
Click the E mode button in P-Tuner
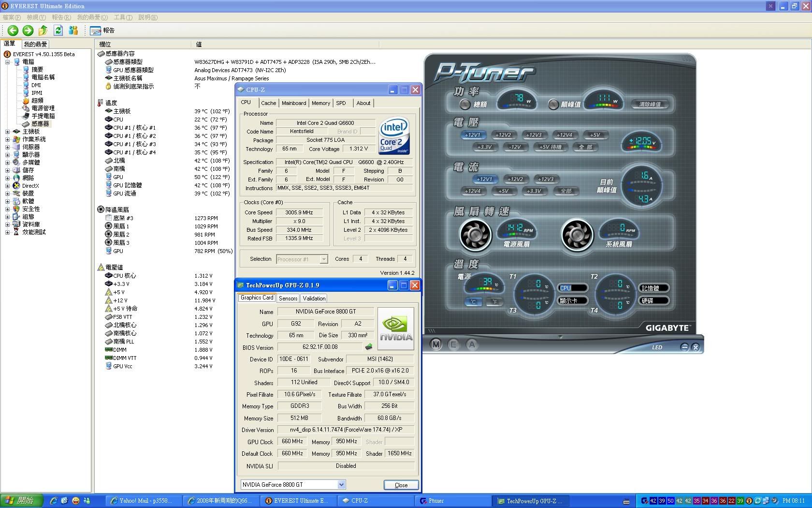[454, 344]
